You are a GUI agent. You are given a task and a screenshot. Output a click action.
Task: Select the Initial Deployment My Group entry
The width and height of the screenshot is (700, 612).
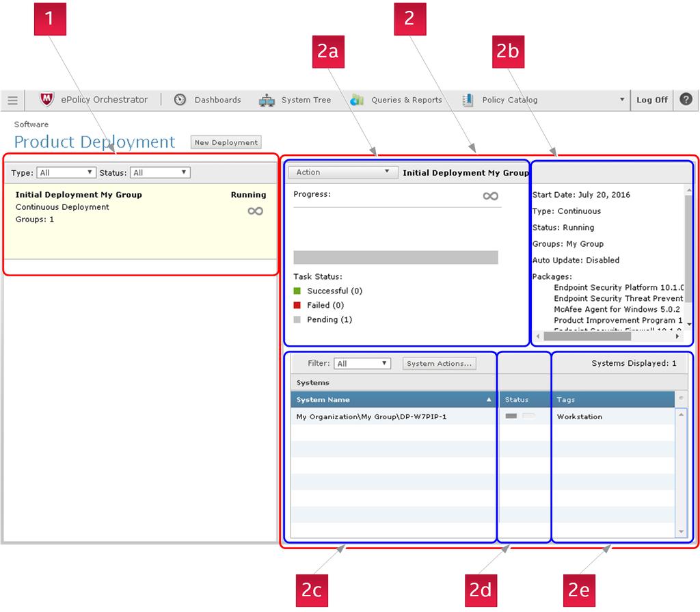pyautogui.click(x=141, y=221)
